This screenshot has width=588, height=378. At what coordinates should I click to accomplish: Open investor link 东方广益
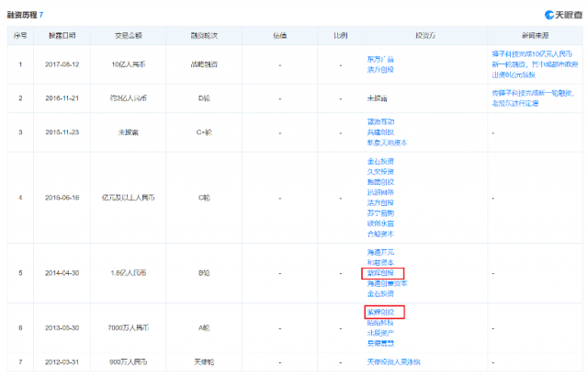tap(380, 59)
